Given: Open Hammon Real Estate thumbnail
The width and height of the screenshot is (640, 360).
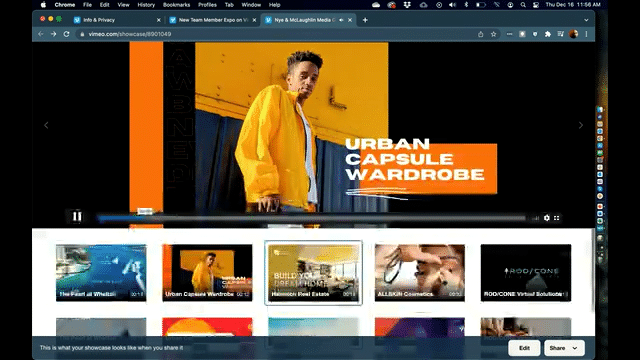Looking at the screenshot, I should coord(313,273).
